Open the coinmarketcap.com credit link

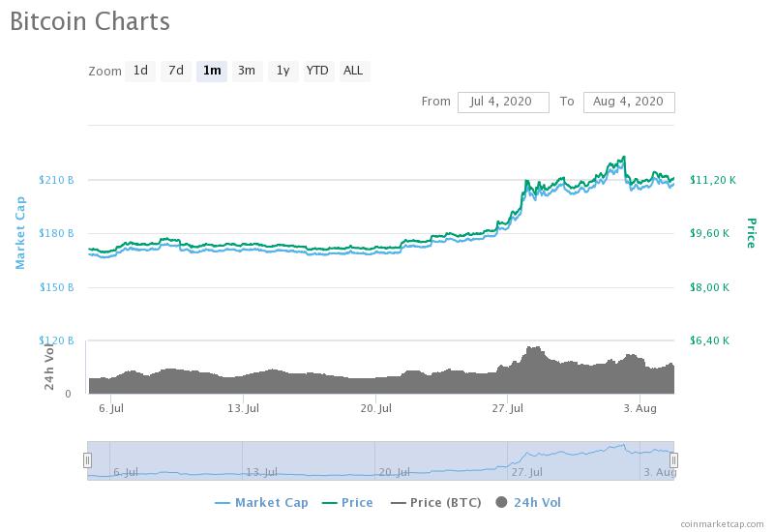pos(722,524)
